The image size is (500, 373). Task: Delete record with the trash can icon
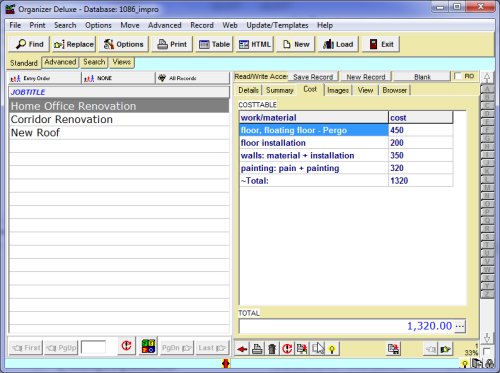pyautogui.click(x=272, y=349)
